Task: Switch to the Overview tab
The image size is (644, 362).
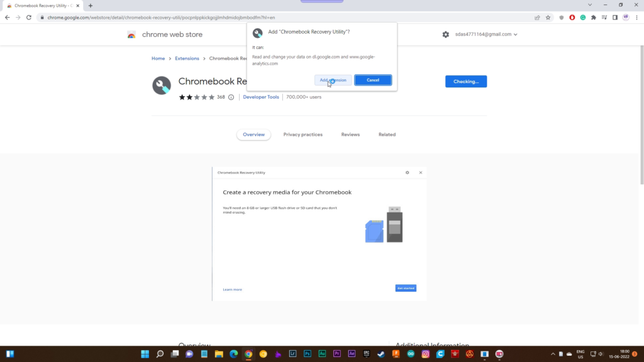Action: [x=254, y=134]
